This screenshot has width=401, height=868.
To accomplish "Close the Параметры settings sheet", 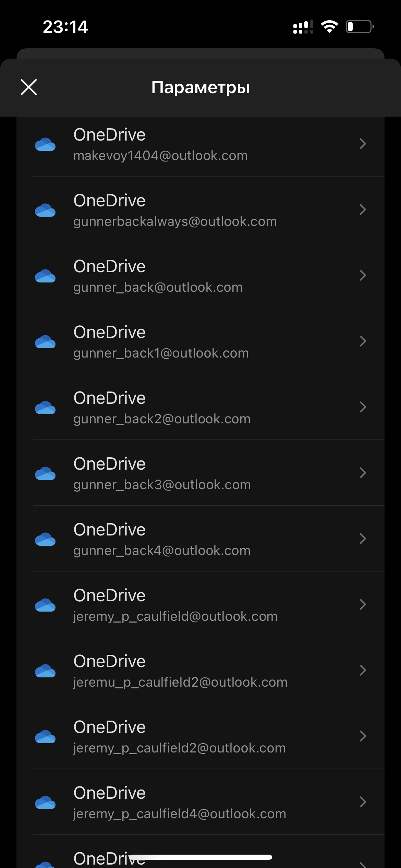I will pyautogui.click(x=29, y=87).
